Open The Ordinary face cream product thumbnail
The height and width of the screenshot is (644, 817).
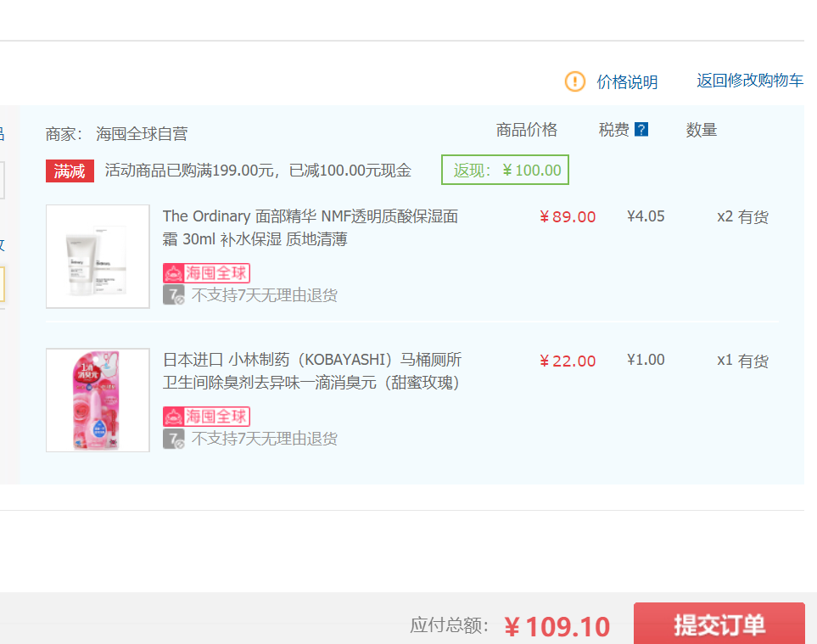(98, 256)
